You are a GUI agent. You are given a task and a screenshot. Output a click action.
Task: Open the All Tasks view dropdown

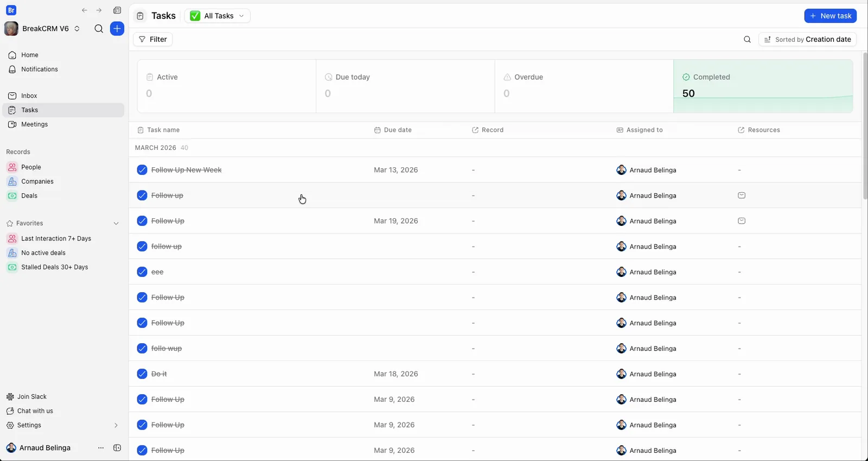point(218,16)
